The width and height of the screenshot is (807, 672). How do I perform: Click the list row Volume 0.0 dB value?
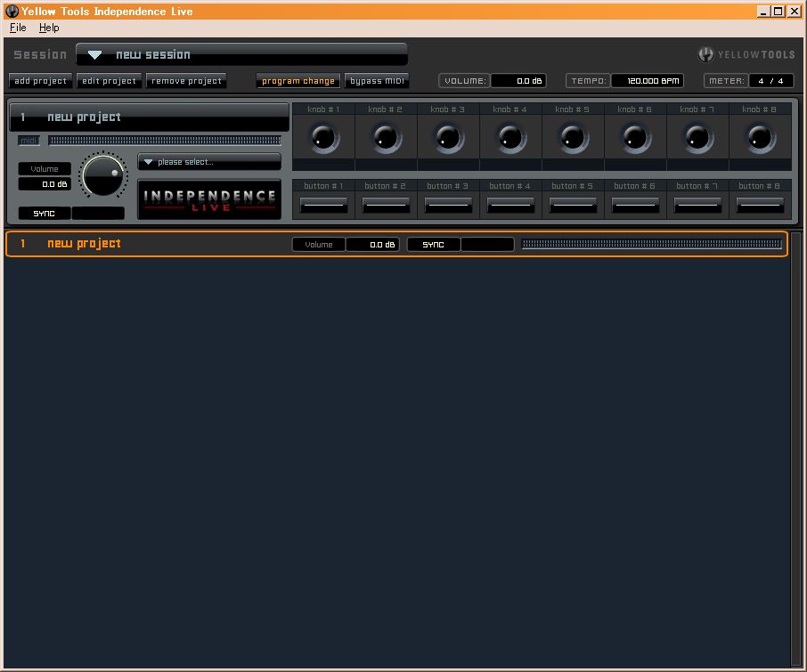click(372, 245)
